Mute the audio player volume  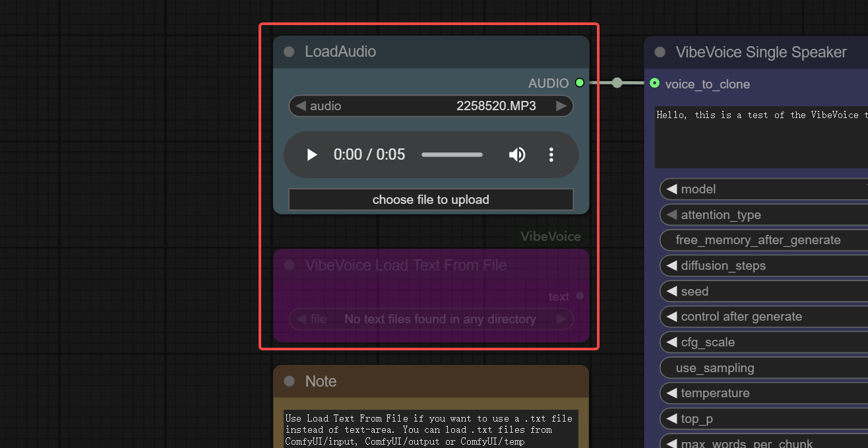click(517, 154)
